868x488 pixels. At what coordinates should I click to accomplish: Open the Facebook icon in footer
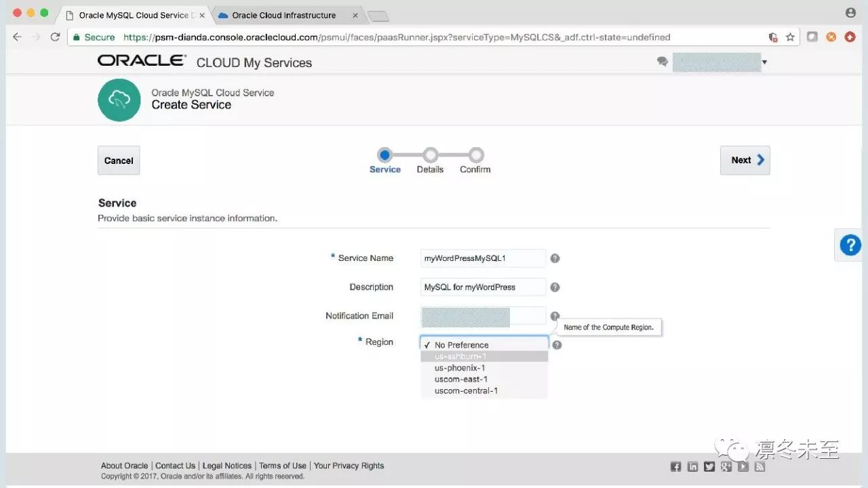[x=675, y=466]
